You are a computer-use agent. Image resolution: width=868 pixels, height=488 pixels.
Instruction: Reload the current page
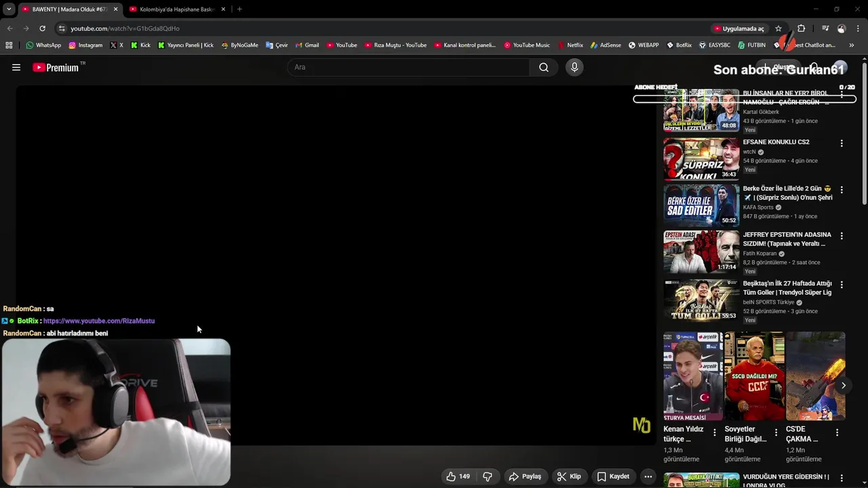pyautogui.click(x=42, y=28)
